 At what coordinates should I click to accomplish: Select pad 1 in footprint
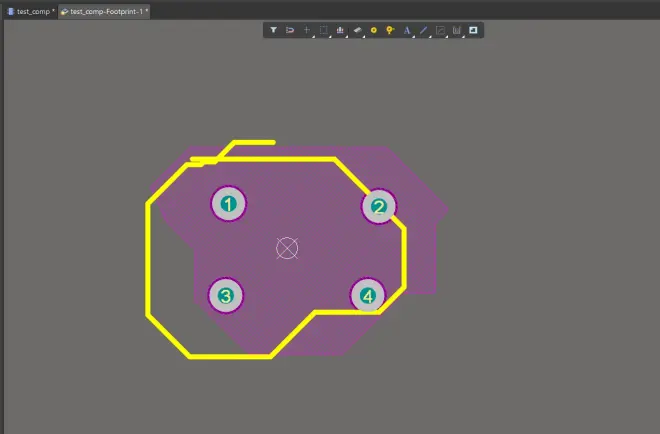click(x=229, y=204)
